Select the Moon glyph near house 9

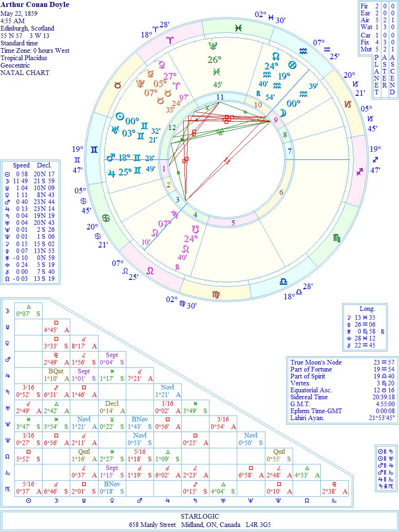click(282, 113)
